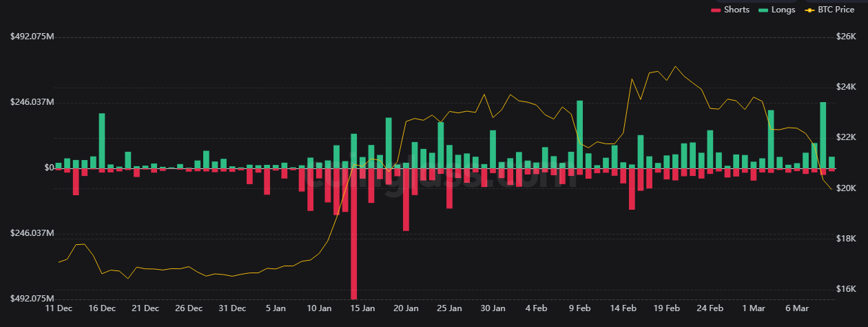Click the 11 Dec date label on x-axis
The image size is (868, 327).
[x=58, y=308]
